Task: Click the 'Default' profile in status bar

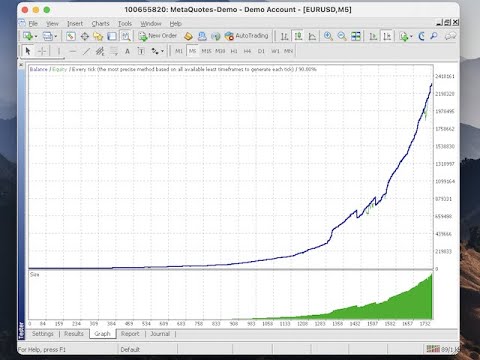Action: [130, 349]
